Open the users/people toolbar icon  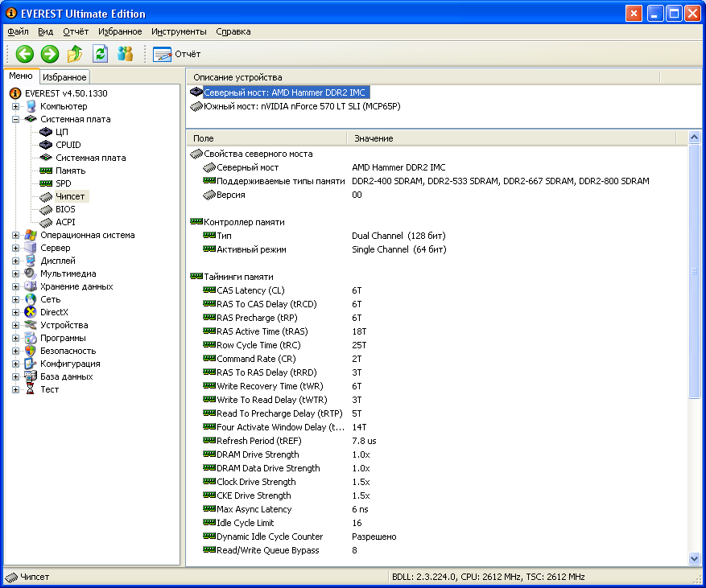[x=125, y=54]
